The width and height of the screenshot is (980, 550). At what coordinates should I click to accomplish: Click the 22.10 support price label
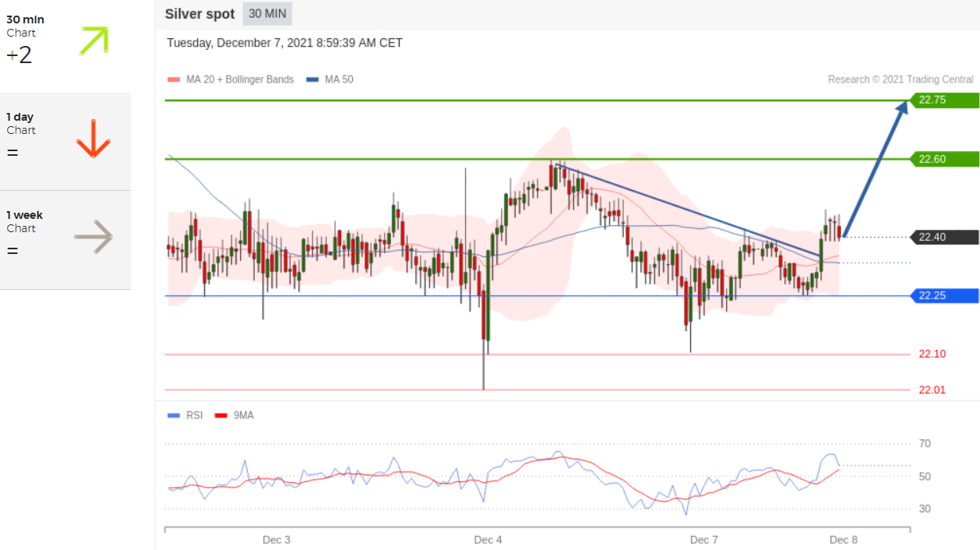click(x=932, y=354)
